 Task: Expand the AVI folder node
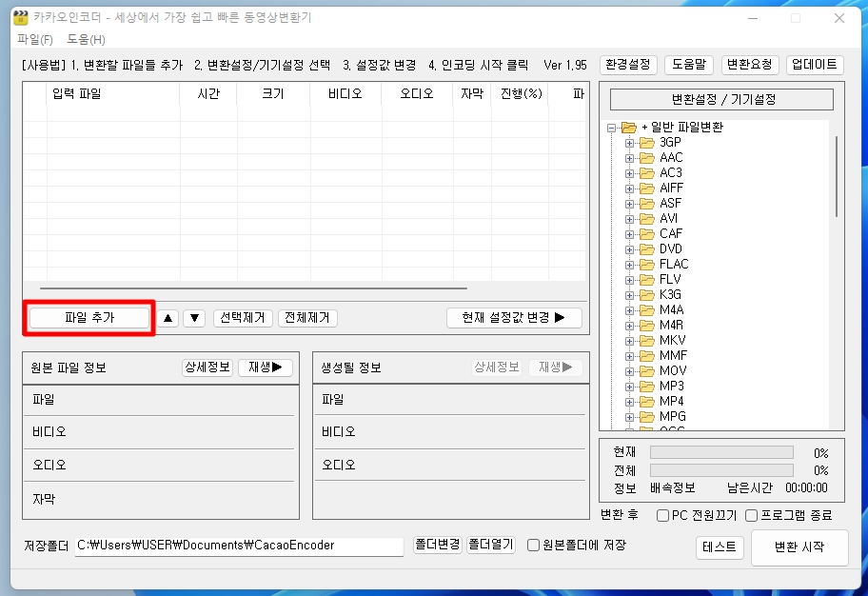point(629,219)
